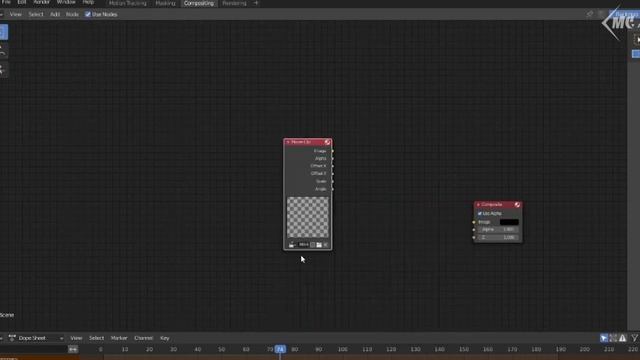
Task: Switch to the Masking workspace tab
Action: [165, 3]
